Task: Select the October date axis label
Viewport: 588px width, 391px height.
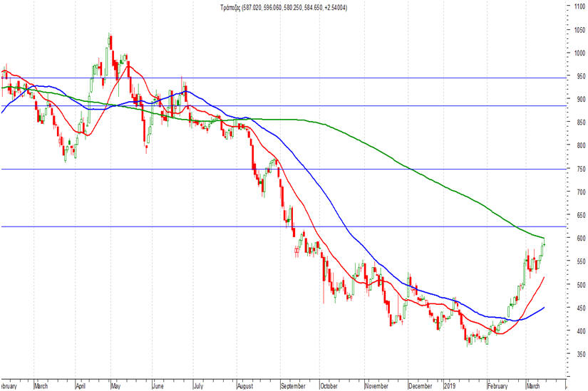Action: 329,386
